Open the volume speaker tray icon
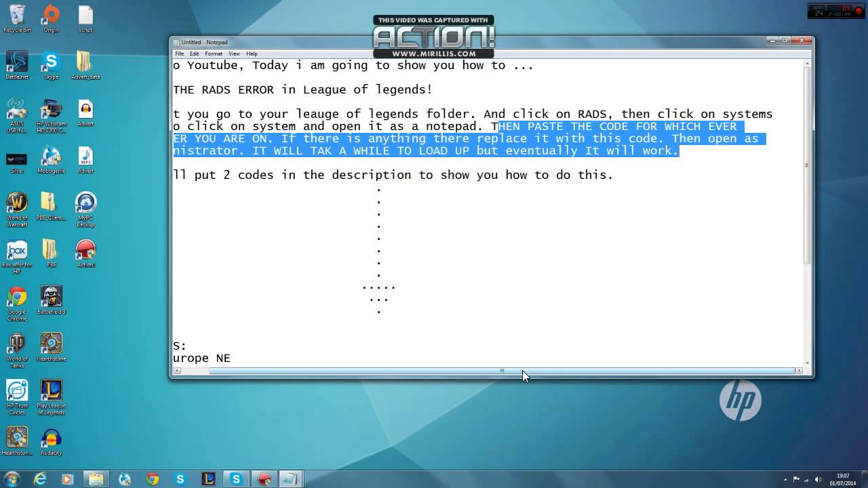The width and height of the screenshot is (868, 488). coord(819,479)
